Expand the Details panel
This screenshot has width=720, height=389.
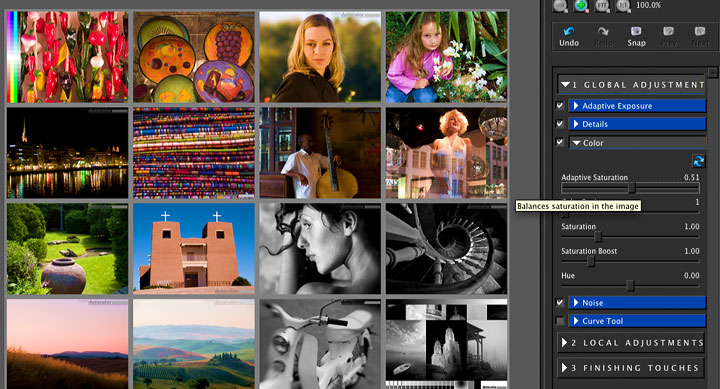(x=637, y=124)
